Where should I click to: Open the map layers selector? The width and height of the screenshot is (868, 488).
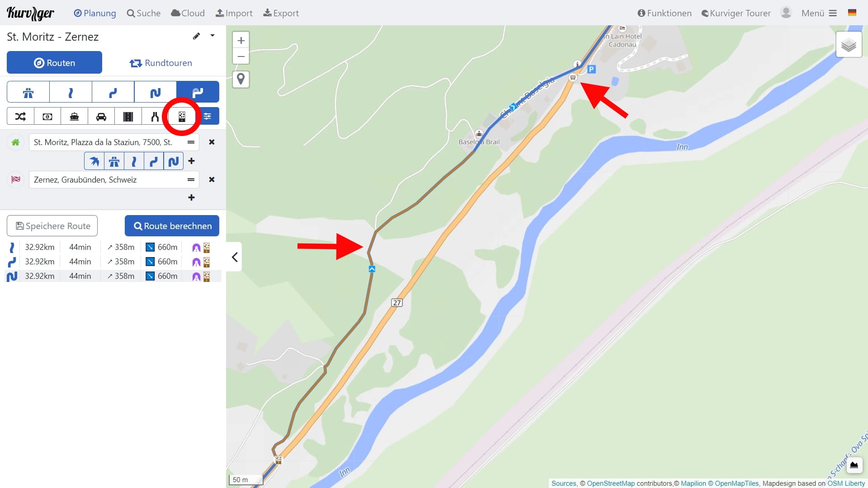849,44
